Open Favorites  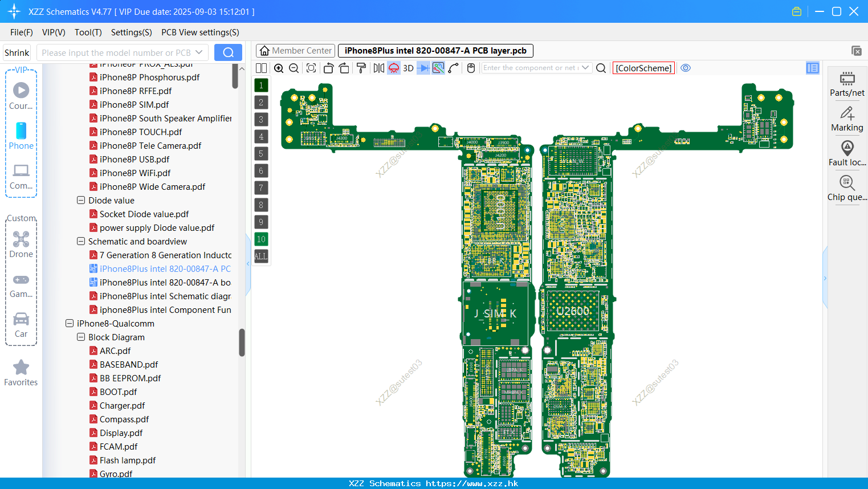21,373
